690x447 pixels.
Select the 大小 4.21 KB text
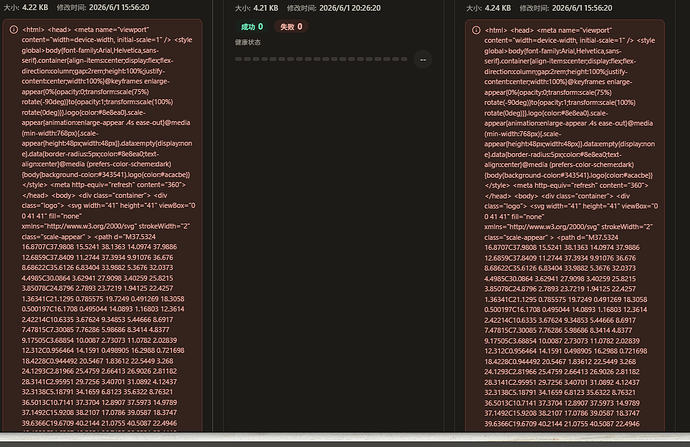(257, 8)
